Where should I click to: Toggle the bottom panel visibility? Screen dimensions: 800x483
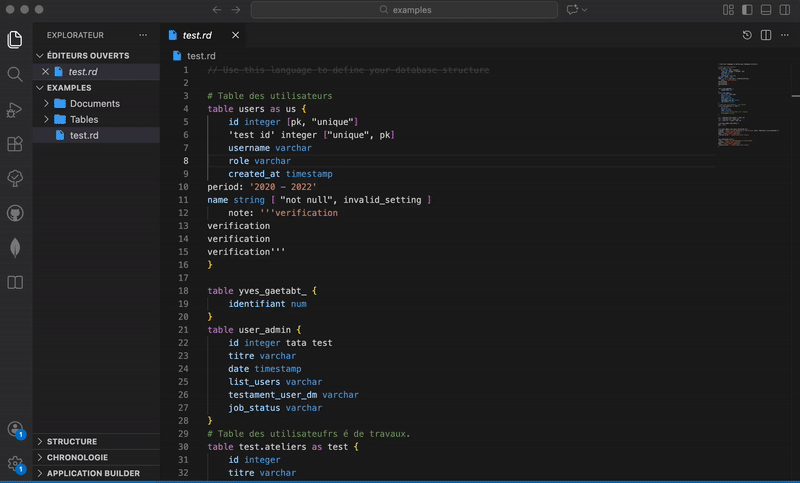(x=765, y=9)
